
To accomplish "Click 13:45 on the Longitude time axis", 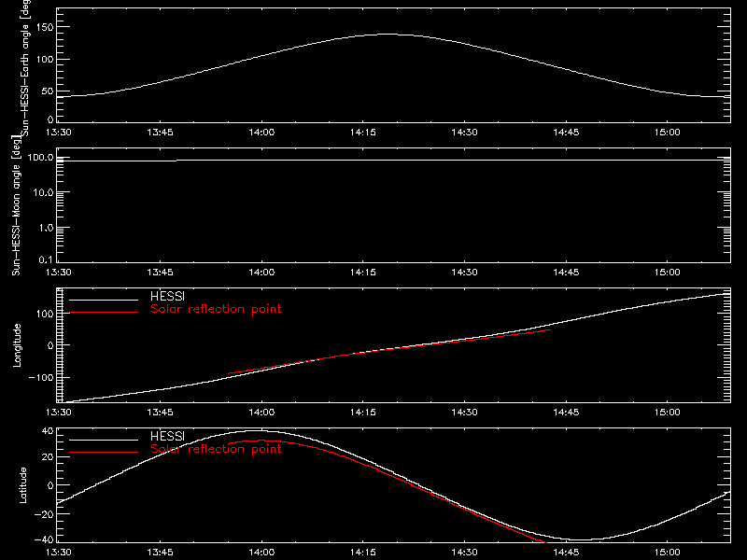I will tap(160, 413).
